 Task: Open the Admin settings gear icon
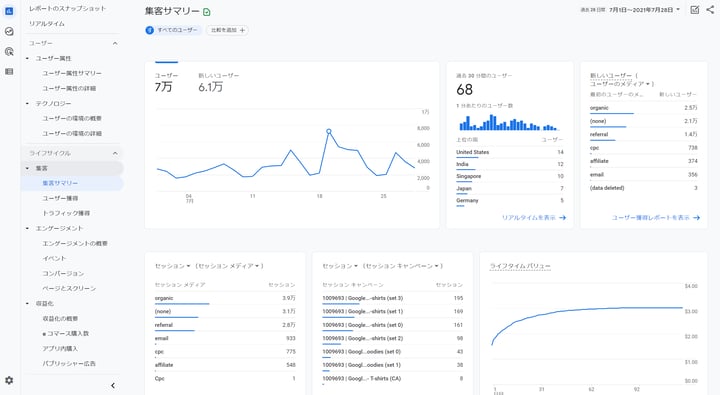point(9,380)
